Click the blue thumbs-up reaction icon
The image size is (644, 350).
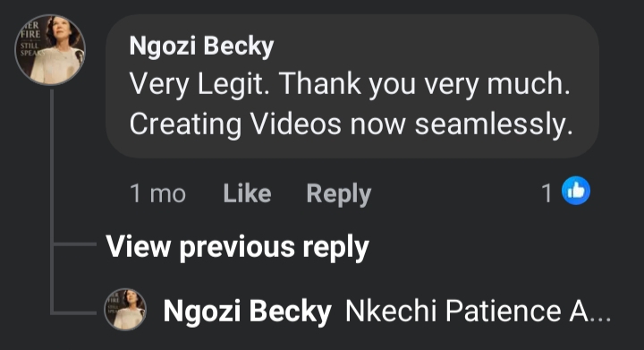point(576,191)
